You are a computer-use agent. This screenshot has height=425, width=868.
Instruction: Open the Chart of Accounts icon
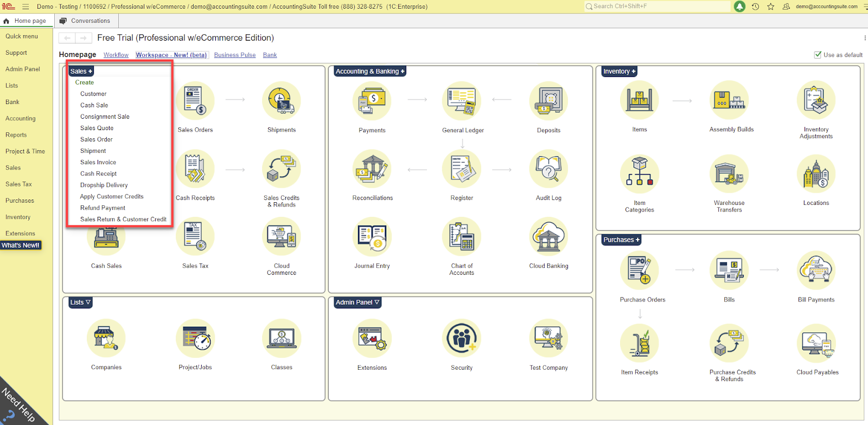click(x=462, y=237)
